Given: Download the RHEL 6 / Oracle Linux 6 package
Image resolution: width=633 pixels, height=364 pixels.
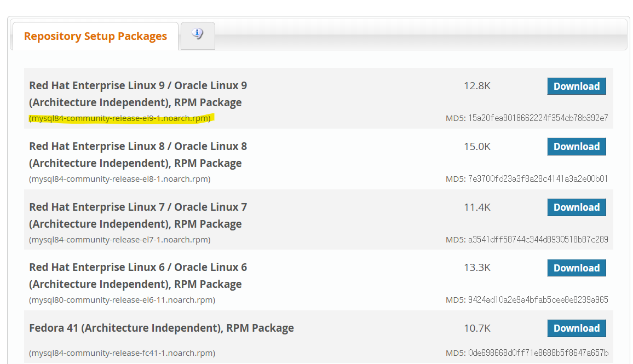Looking at the screenshot, I should 577,268.
